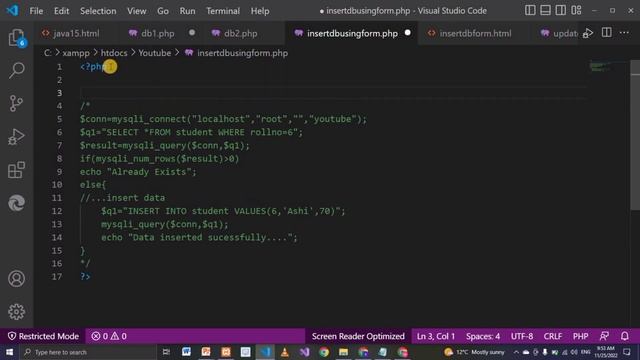Switch to db1.php tab
The height and width of the screenshot is (360, 640).
157,33
